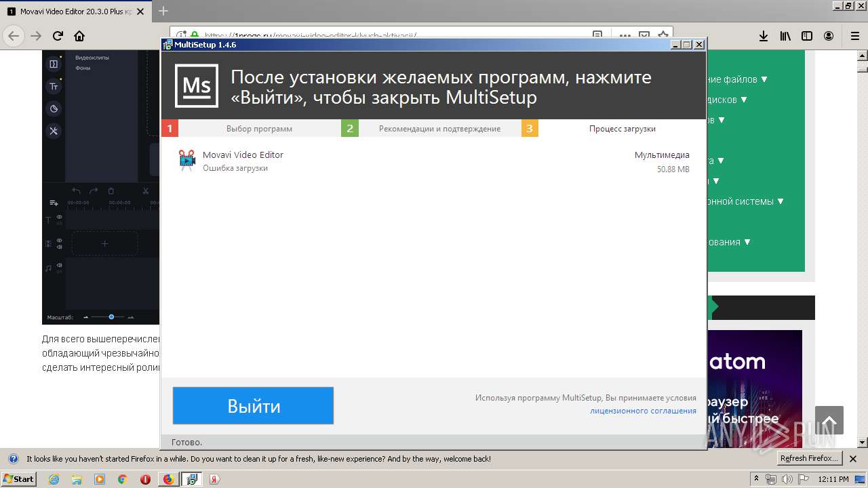868x488 pixels.
Task: Launch Chrome from taskbar
Action: tap(122, 479)
